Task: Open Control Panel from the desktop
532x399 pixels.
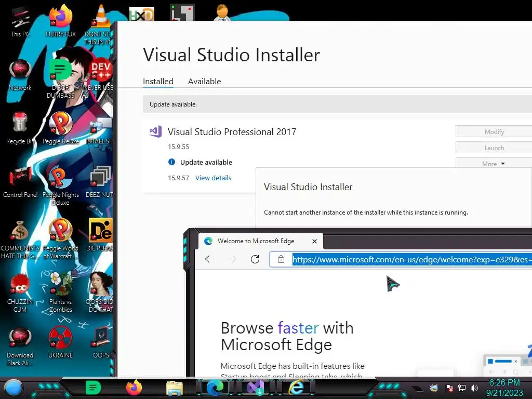Action: [20, 182]
